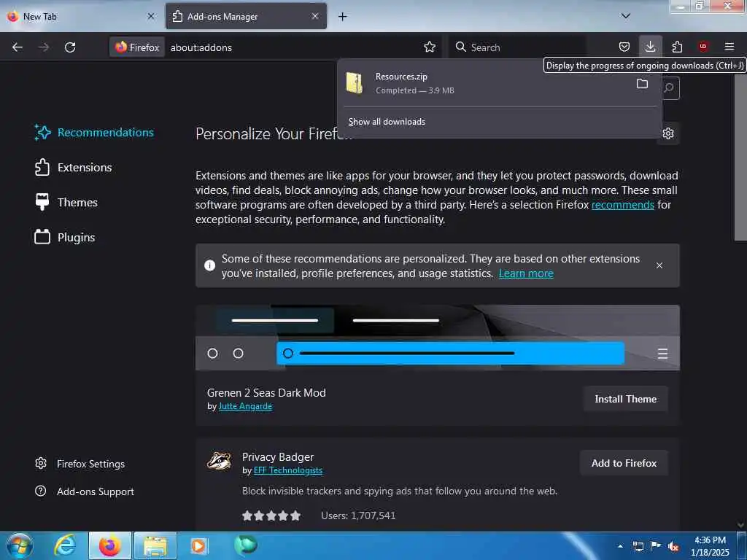747x560 pixels.
Task: Click the Resources.zip file icon in downloads
Action: coord(355,83)
